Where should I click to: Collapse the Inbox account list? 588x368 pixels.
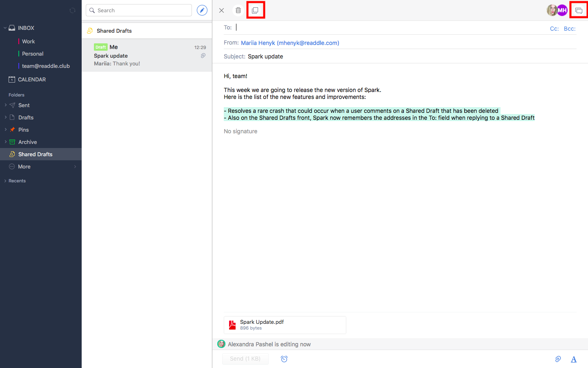click(5, 28)
